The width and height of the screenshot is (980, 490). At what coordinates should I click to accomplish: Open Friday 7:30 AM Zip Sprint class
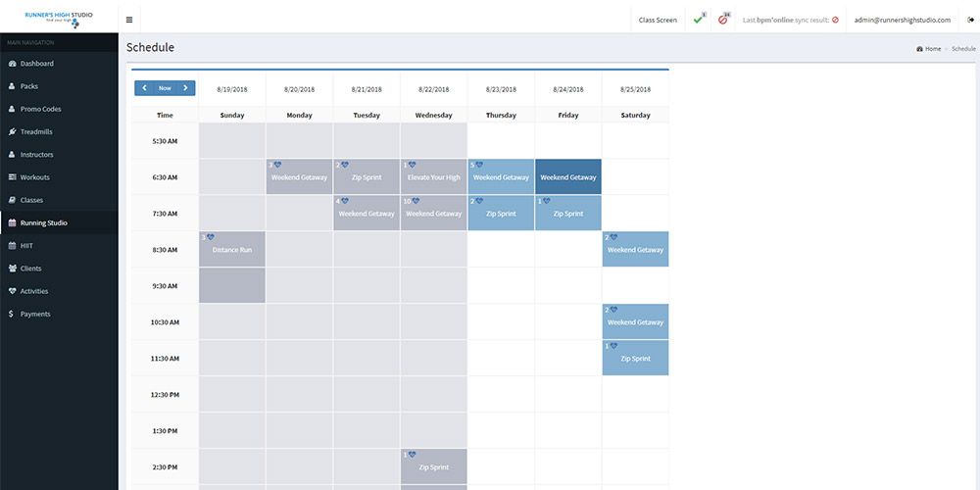coord(568,213)
